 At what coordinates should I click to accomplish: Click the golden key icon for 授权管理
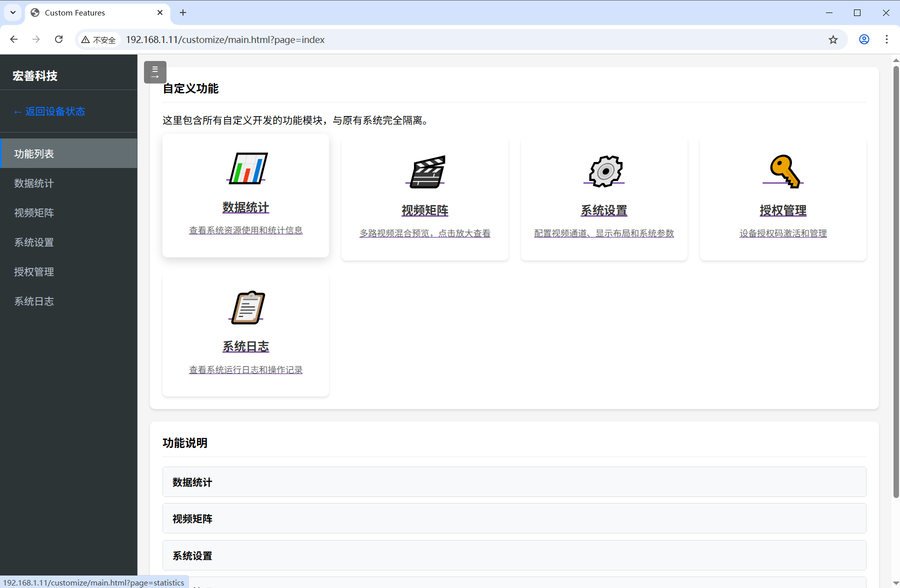784,171
